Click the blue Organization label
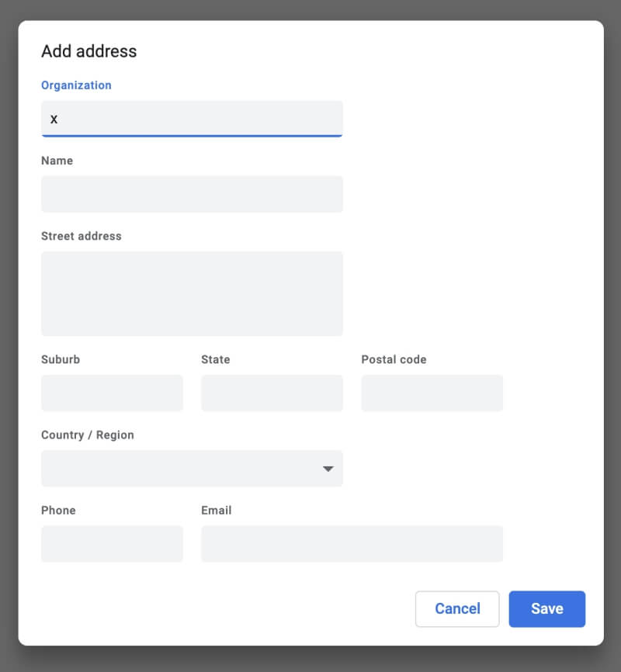The image size is (621, 672). (76, 85)
